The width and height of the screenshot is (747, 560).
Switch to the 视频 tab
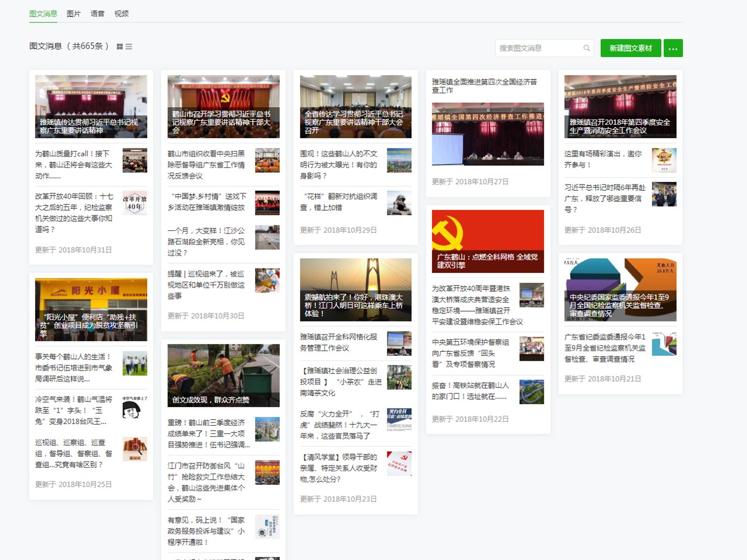pos(121,13)
